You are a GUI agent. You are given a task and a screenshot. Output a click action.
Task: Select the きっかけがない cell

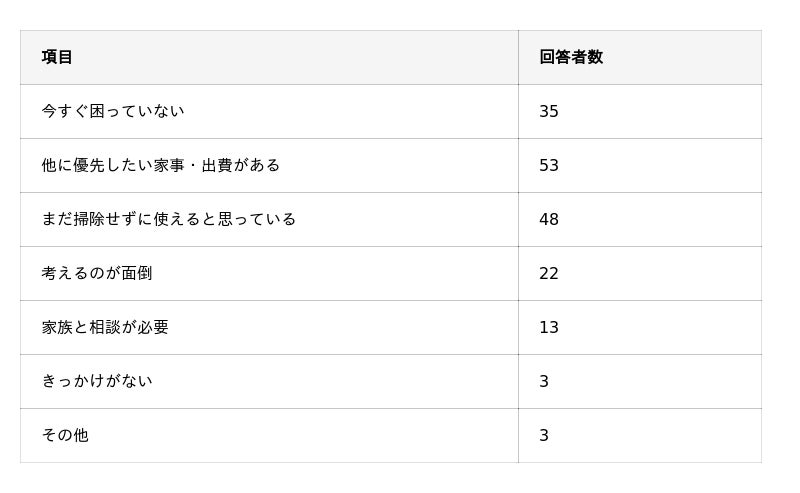[97, 381]
